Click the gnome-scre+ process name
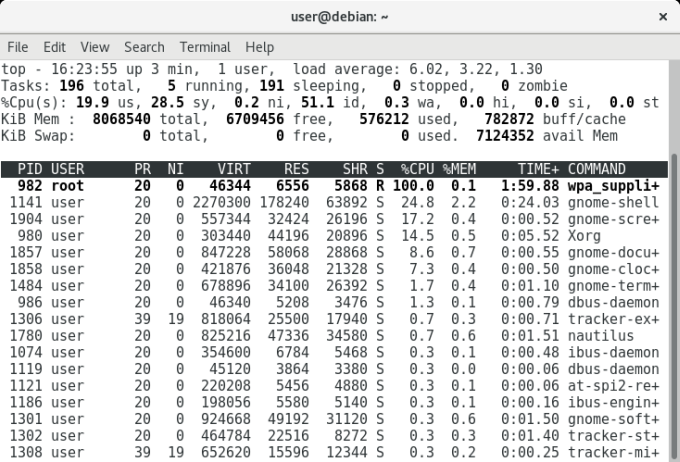This screenshot has height=462, width=680. (x=613, y=219)
